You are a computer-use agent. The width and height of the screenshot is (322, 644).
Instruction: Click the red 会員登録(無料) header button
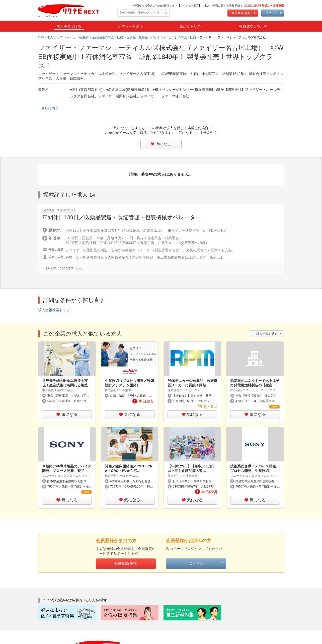(x=243, y=13)
